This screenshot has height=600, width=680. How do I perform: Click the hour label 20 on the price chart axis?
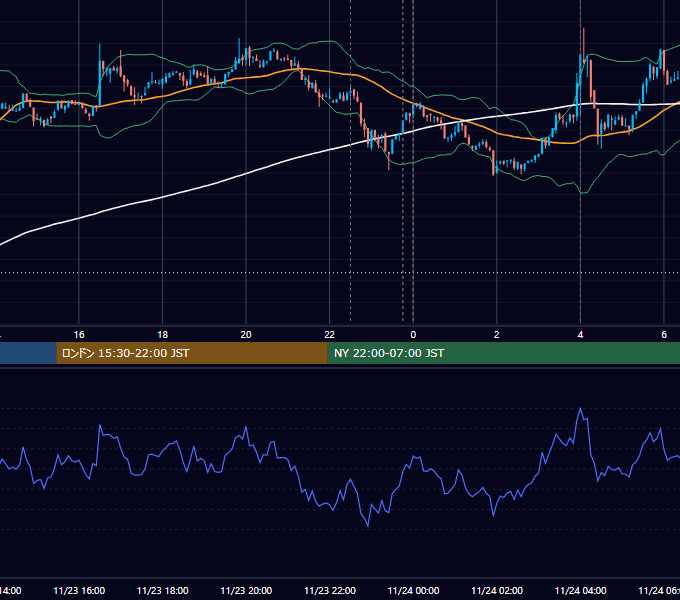click(246, 335)
